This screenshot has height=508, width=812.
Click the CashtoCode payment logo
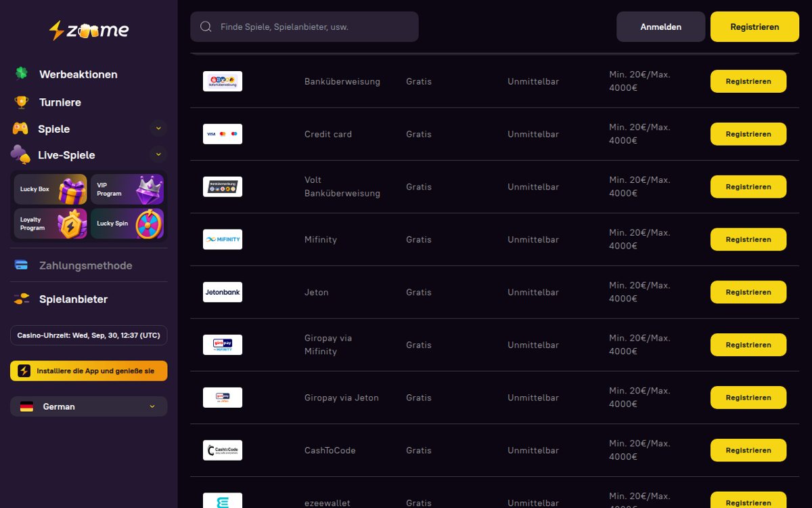click(x=223, y=450)
